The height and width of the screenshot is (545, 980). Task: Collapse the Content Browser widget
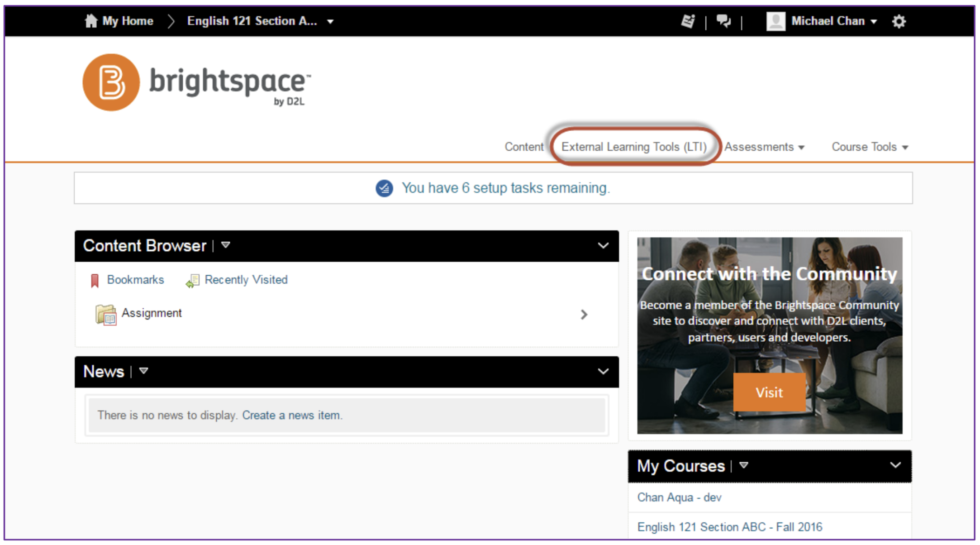pos(603,246)
